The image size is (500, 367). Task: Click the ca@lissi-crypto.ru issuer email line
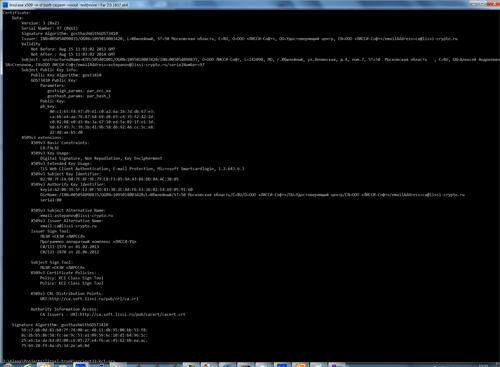pos(68,226)
